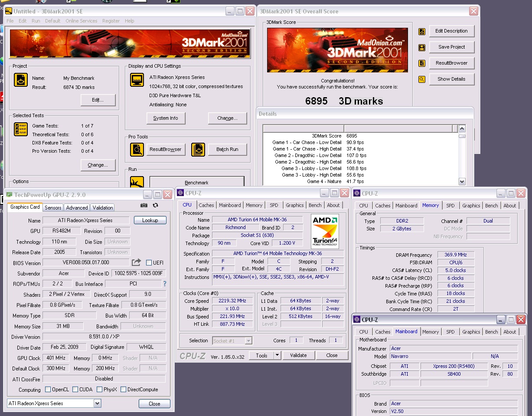Viewport: 532px width, 416px height.
Task: Open the Help menu in 3DMark2001 SE
Action: (x=129, y=21)
